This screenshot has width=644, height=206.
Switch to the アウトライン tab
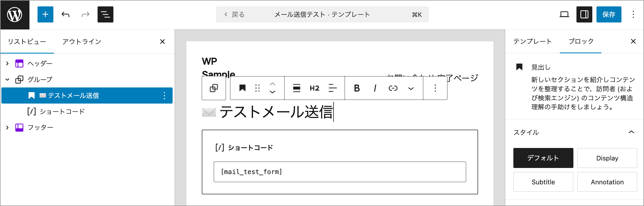pyautogui.click(x=81, y=42)
